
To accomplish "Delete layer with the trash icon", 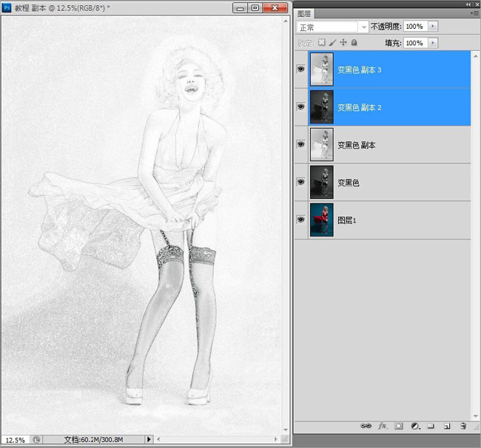I will (463, 426).
